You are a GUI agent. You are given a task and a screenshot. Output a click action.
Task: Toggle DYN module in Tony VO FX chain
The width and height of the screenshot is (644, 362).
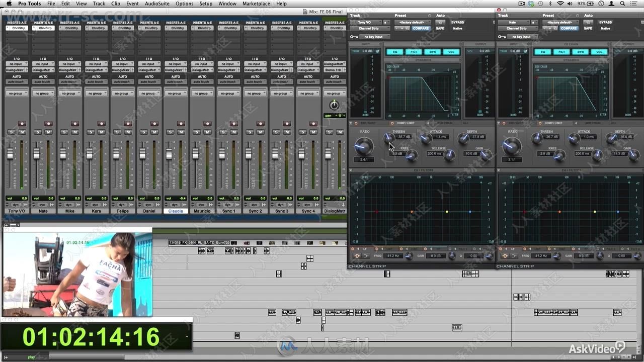(433, 52)
